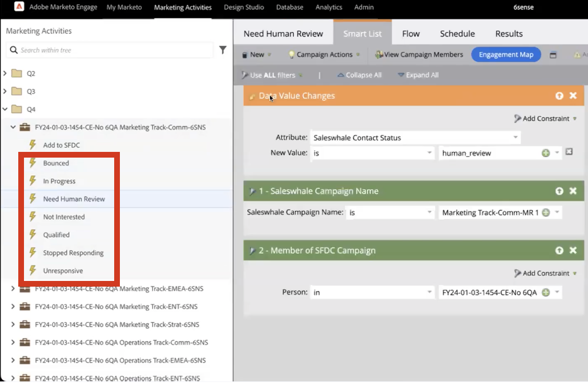The height and width of the screenshot is (386, 588).
Task: Expand the Q2 folder
Action: pos(5,73)
